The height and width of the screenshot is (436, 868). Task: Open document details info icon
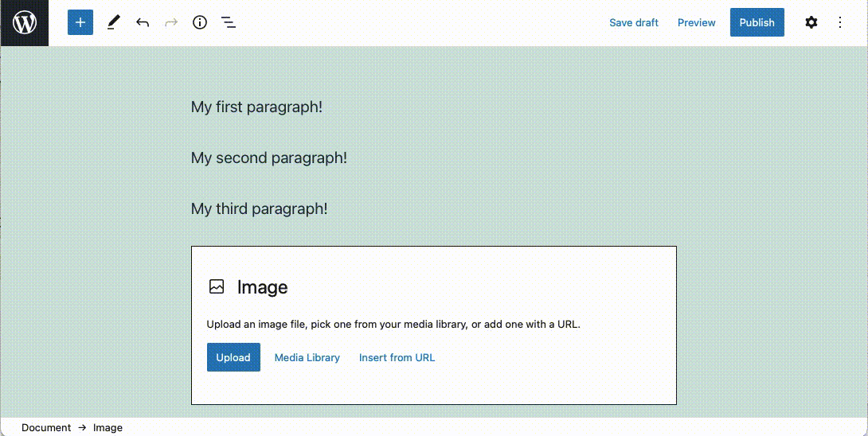click(x=200, y=22)
